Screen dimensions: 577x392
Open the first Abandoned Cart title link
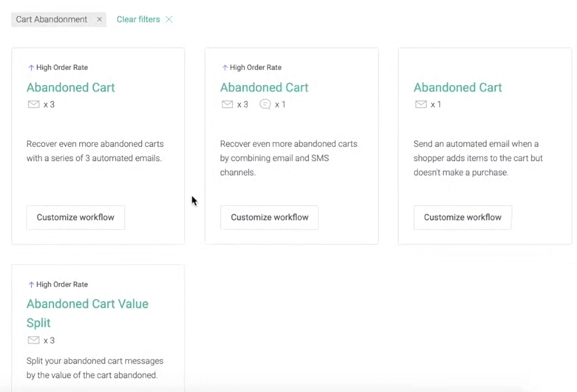71,88
